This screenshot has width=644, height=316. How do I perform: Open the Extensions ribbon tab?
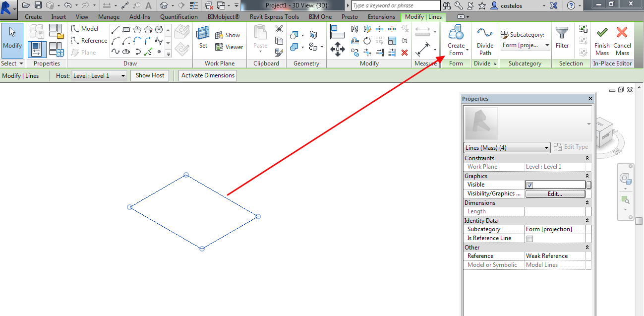click(381, 16)
